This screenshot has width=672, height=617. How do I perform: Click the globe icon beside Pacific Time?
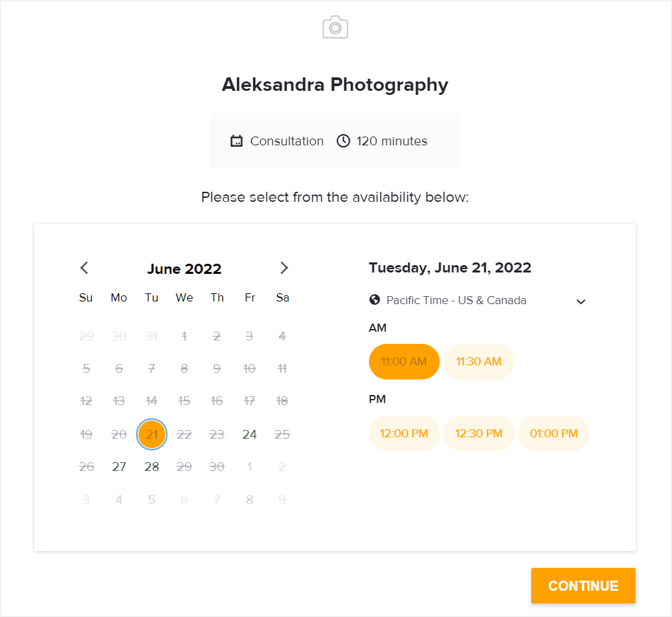click(x=374, y=299)
